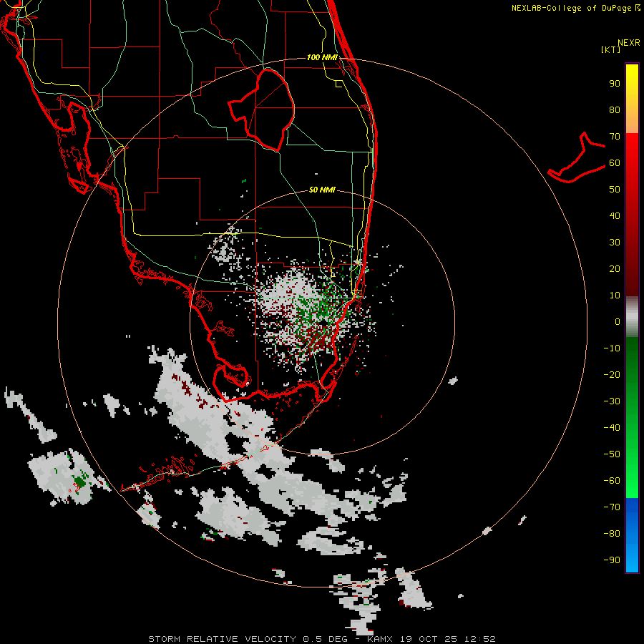The image size is (644, 644).
Task: Click the -70 value on the velocity scale
Action: pyautogui.click(x=612, y=507)
